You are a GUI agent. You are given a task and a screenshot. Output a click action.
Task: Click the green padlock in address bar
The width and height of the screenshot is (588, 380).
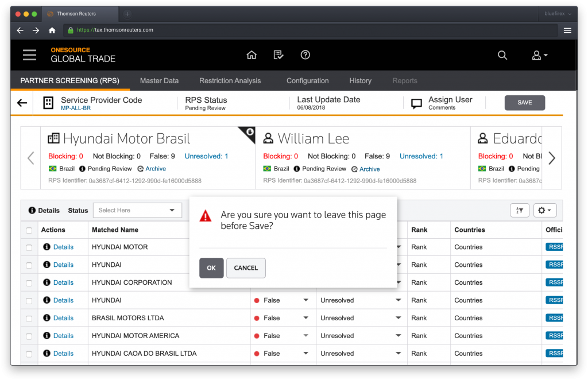tap(71, 30)
